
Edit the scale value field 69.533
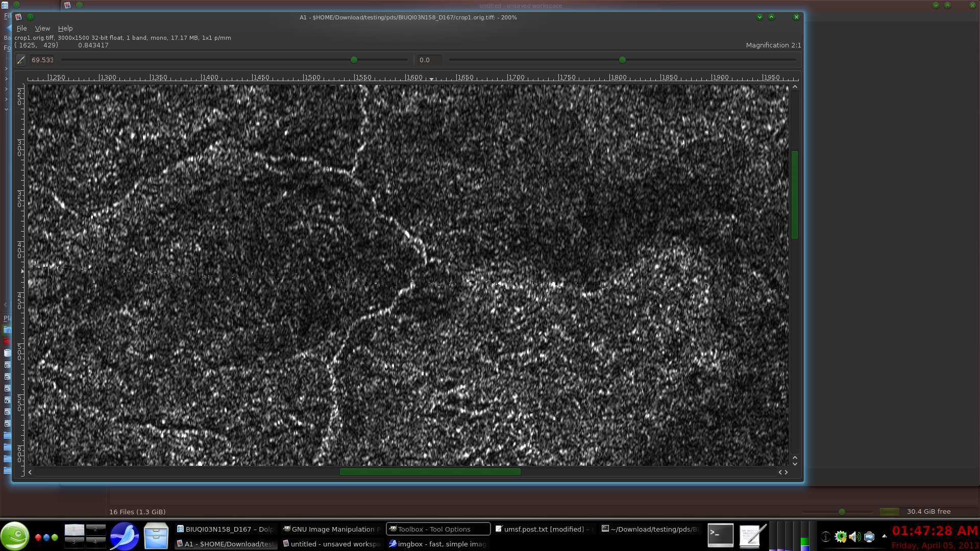point(42,60)
